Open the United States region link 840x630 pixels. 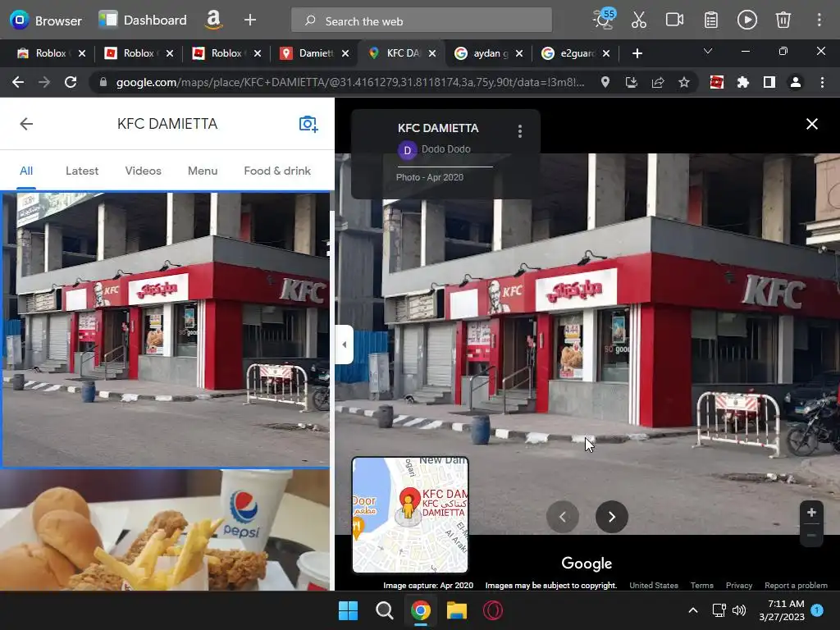[x=654, y=586]
